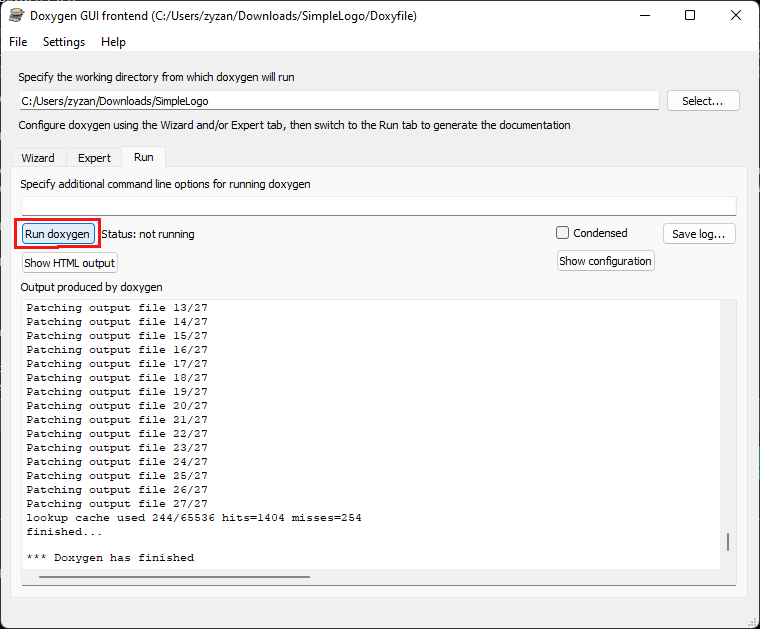The image size is (760, 629).
Task: Click the Run doxygen button
Action: [58, 234]
